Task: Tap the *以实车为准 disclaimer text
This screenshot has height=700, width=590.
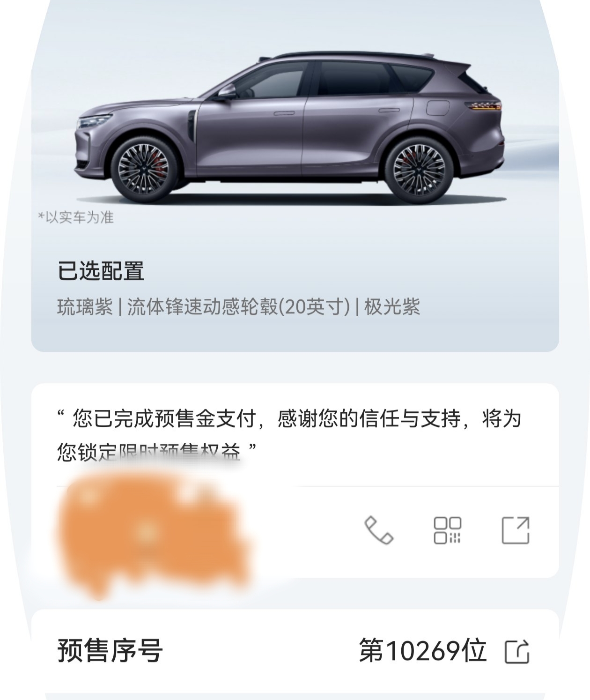Action: pyautogui.click(x=76, y=217)
